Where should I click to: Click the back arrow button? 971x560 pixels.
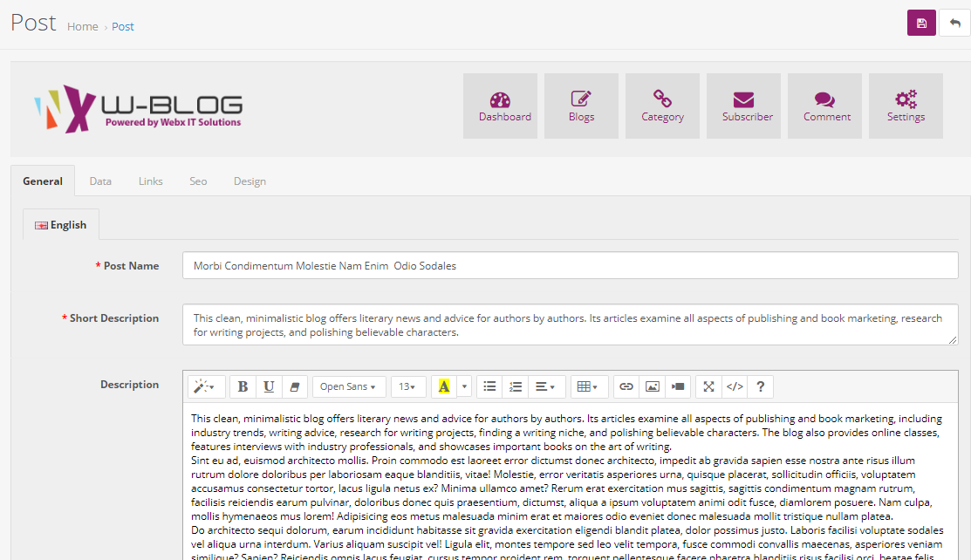point(955,24)
